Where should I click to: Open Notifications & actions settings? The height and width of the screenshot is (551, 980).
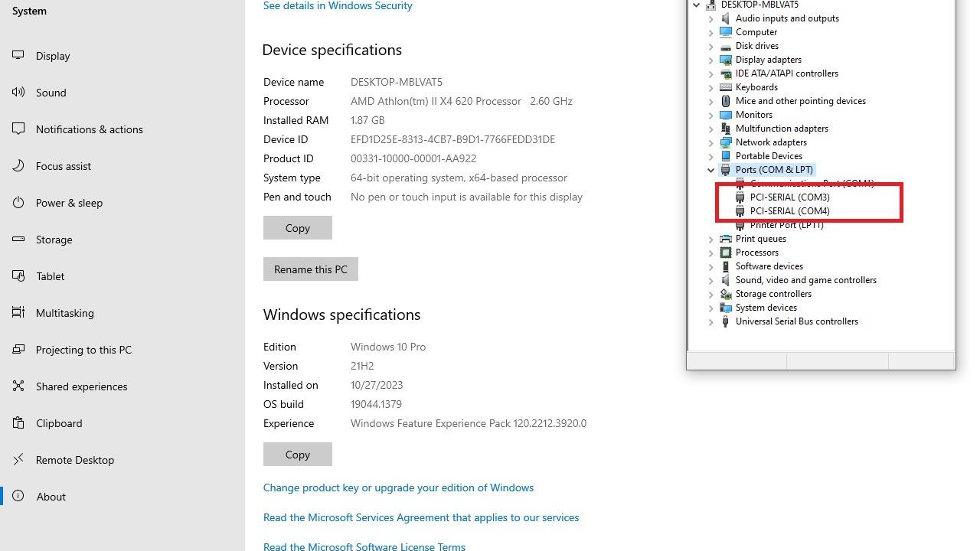(x=89, y=129)
